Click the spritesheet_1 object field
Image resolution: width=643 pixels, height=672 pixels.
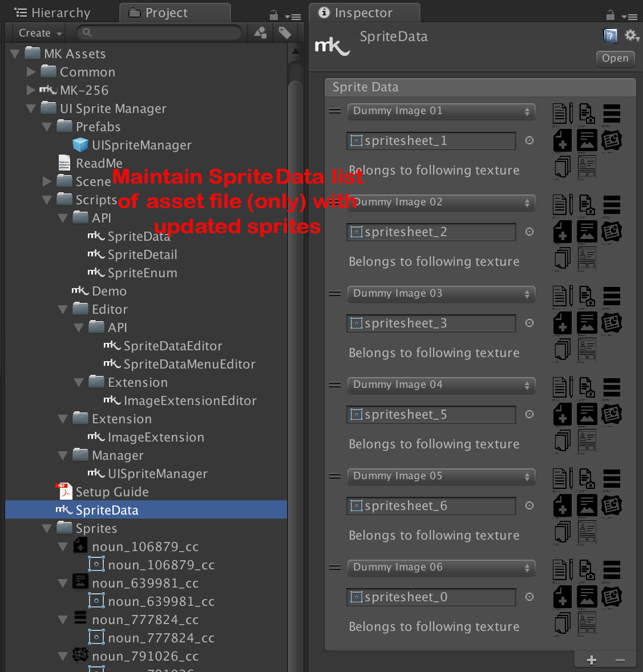point(431,140)
